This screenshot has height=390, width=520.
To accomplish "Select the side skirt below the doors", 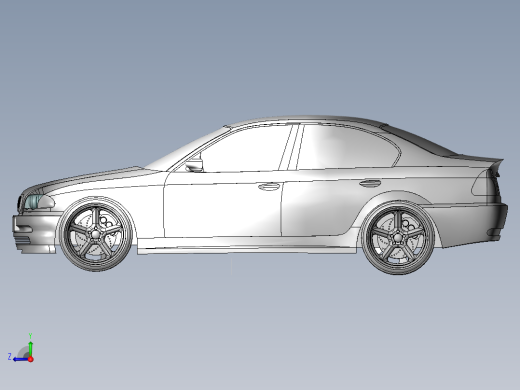I will click(247, 247).
